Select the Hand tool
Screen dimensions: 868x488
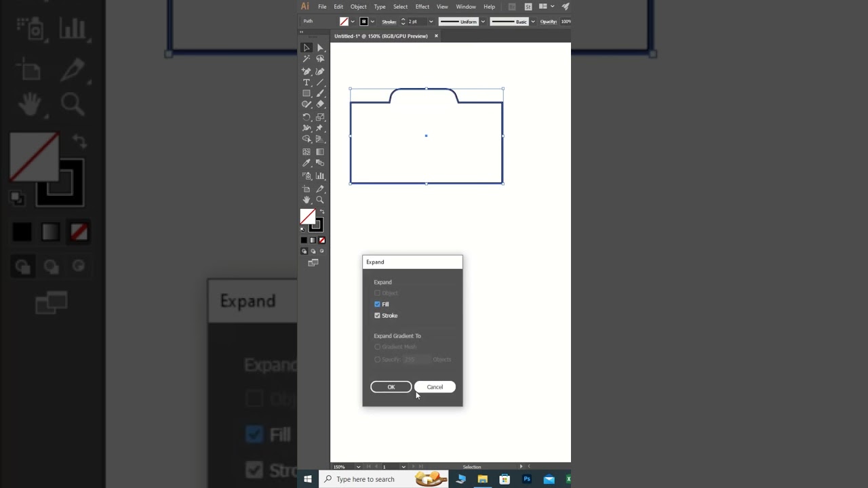(x=307, y=200)
